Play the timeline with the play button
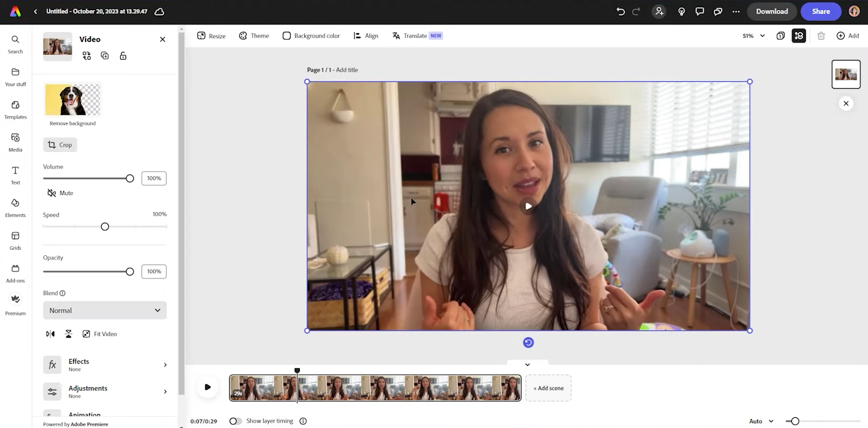868x428 pixels. pos(207,387)
